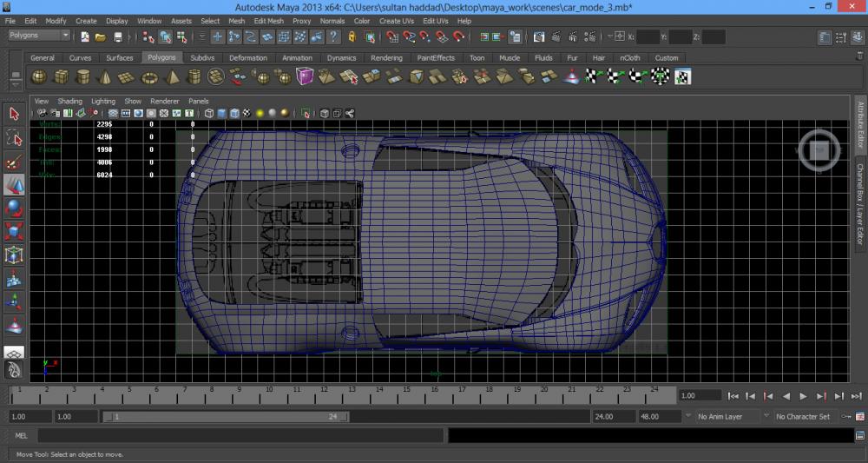
Task: Pick the Lasso select tool
Action: click(14, 137)
